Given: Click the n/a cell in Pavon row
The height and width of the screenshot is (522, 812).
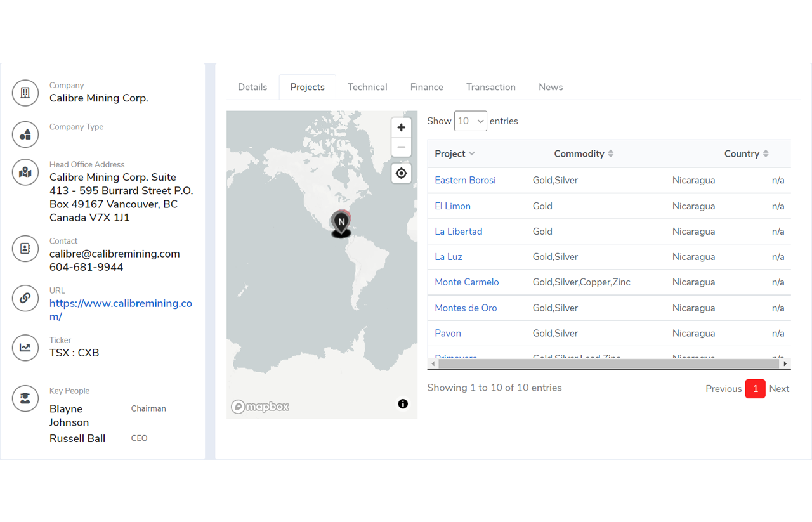Looking at the screenshot, I should (x=778, y=334).
